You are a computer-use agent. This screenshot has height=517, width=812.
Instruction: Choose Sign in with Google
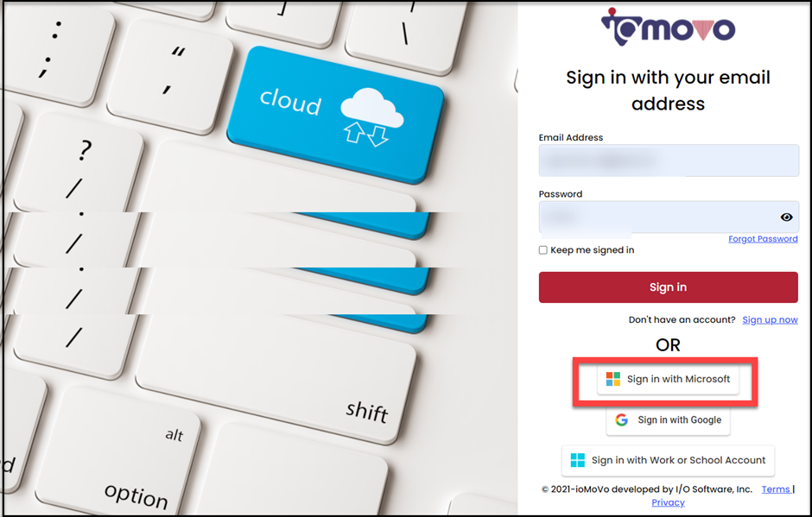(x=668, y=419)
